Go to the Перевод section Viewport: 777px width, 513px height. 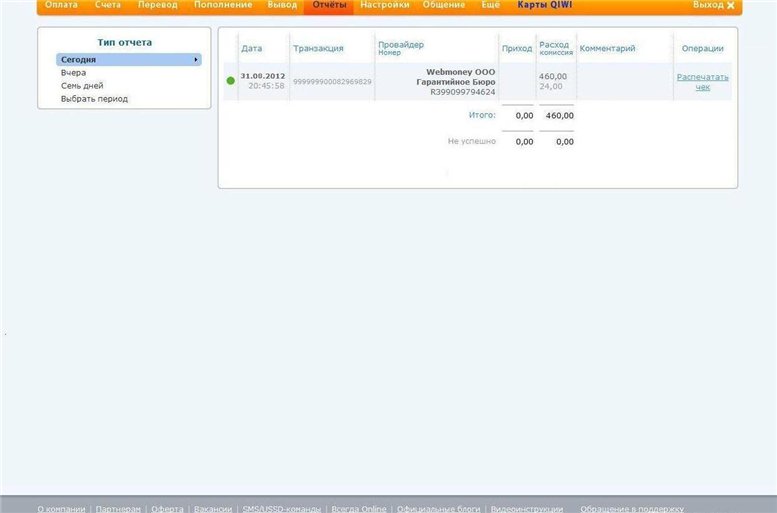pos(157,5)
